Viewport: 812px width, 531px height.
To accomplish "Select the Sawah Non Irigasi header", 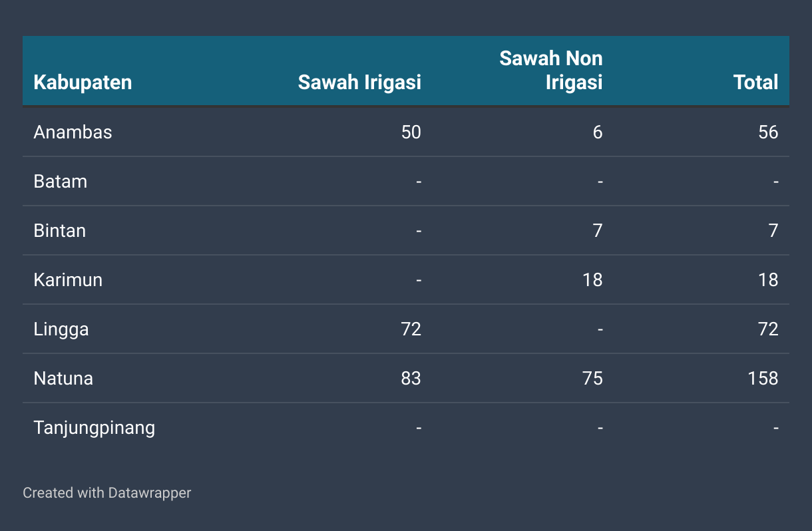I will [551, 70].
